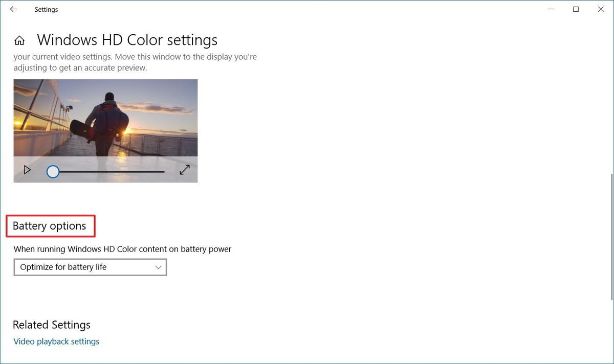Click the Settings label in the title bar

click(x=46, y=9)
